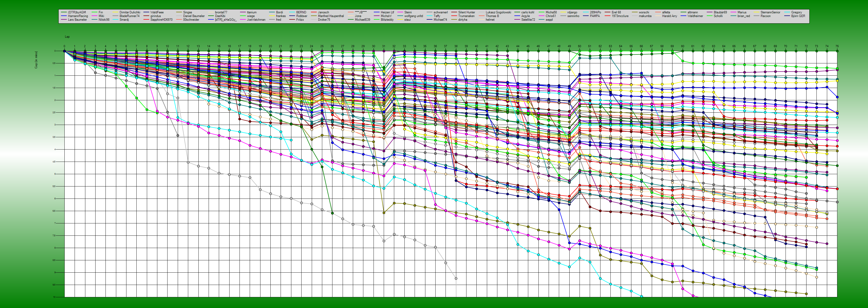Click the 00schneider legend entry

coord(191,20)
